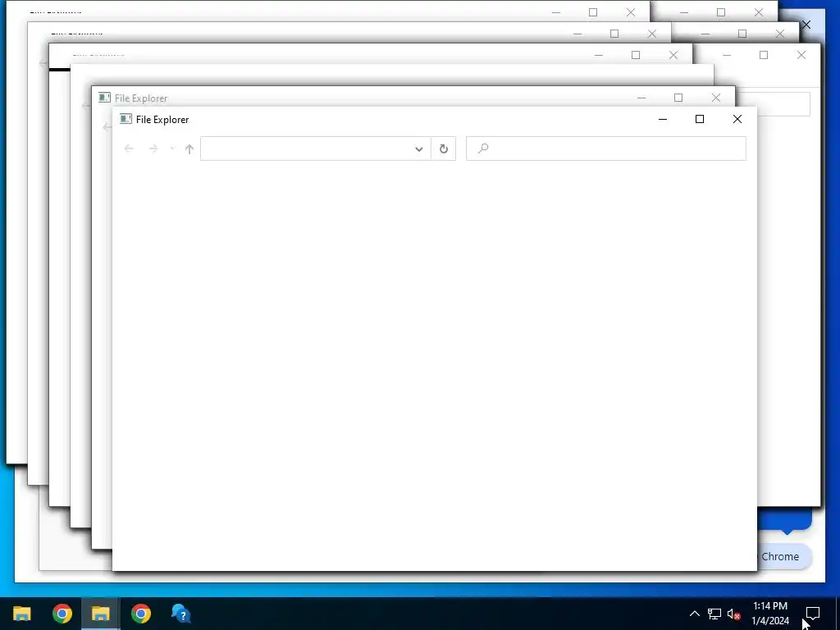Image resolution: width=840 pixels, height=630 pixels.
Task: Close the second File Explorer window with grey title
Action: pos(715,98)
